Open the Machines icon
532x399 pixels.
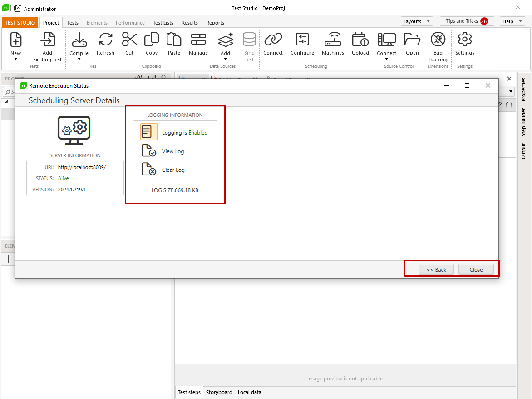click(x=333, y=40)
